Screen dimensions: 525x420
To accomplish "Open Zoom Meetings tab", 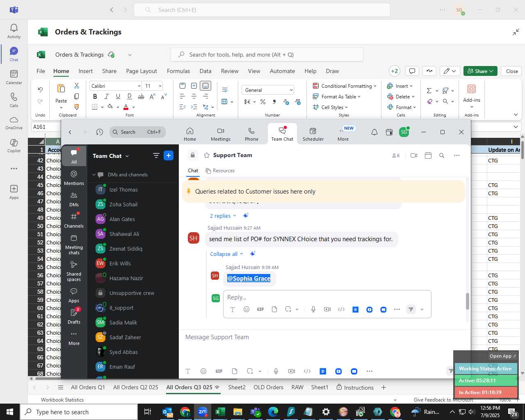I will pos(221,134).
